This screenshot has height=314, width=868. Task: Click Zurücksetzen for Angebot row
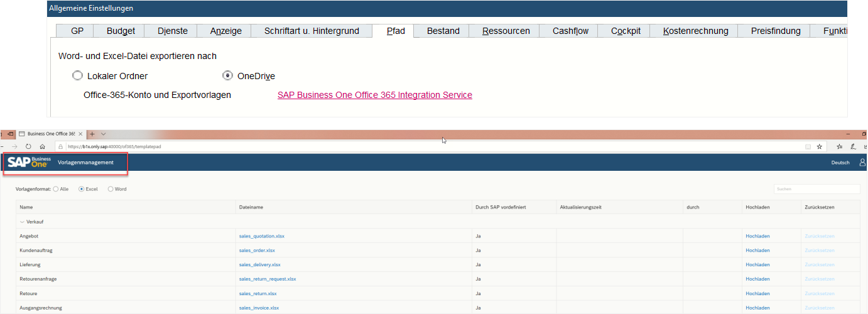click(x=820, y=236)
